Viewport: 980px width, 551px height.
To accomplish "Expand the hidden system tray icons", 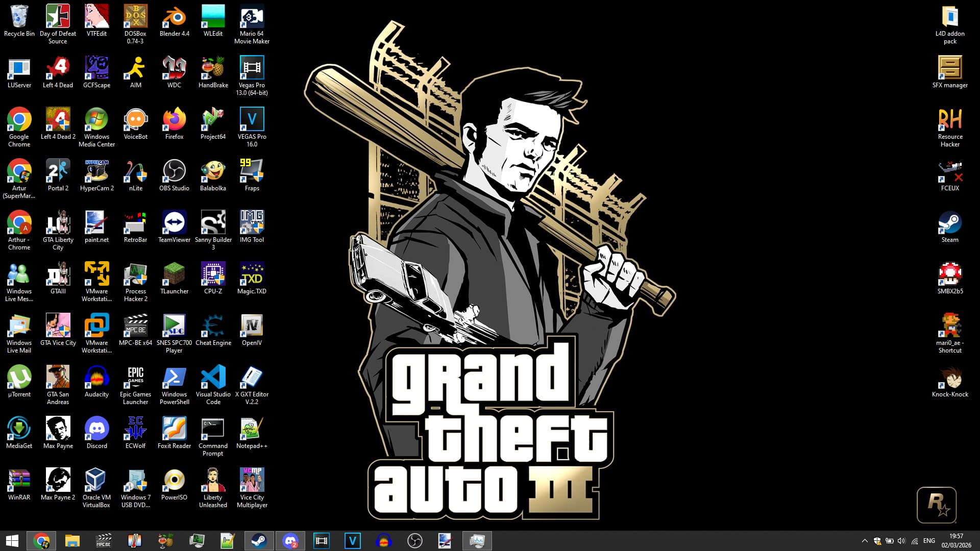I will (864, 541).
